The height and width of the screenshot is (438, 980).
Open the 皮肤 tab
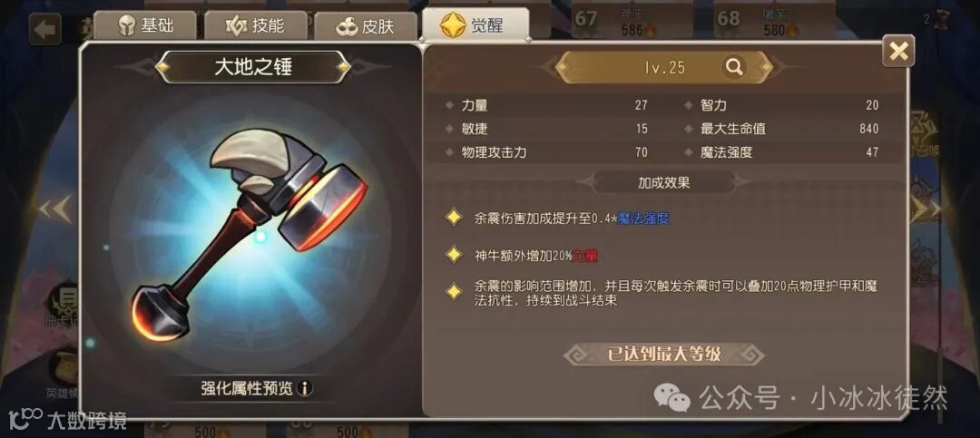coord(366,27)
